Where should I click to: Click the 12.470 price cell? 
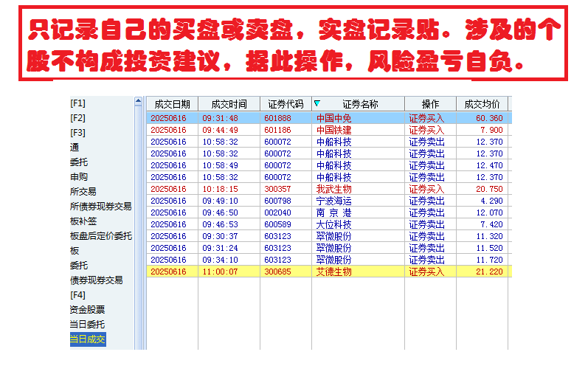489,165
